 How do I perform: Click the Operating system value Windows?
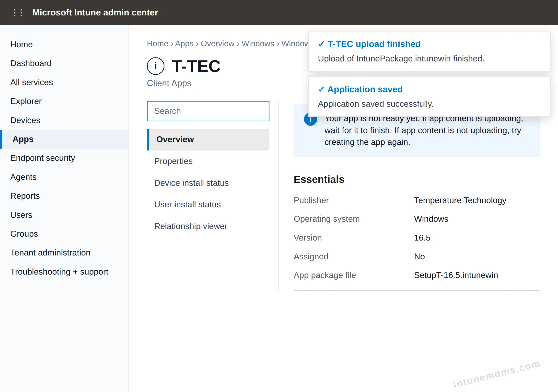(x=431, y=219)
